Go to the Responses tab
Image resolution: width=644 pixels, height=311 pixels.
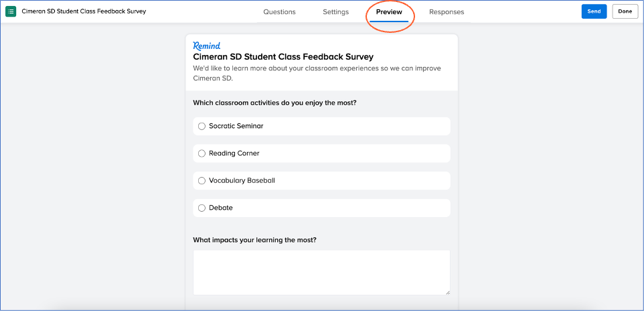pos(447,12)
